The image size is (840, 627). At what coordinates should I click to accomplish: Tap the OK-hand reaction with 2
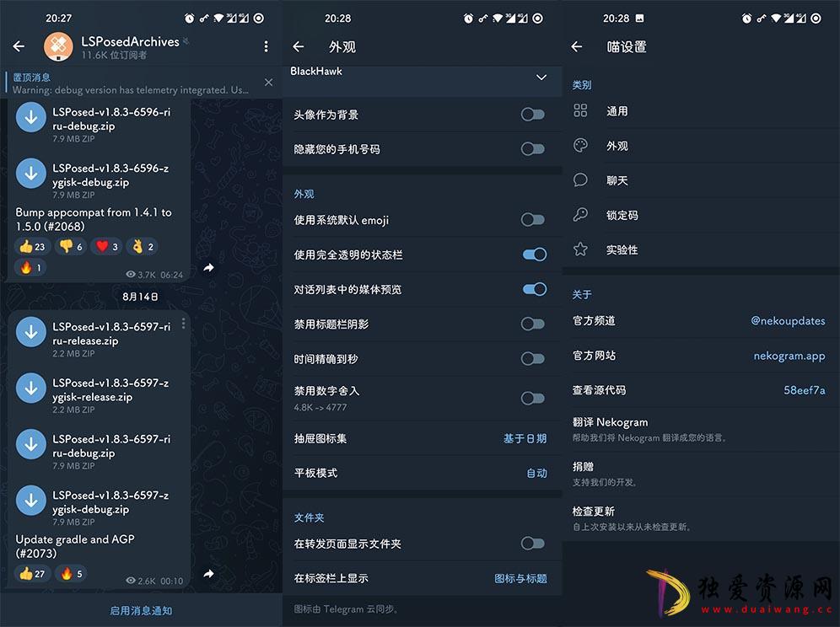[143, 246]
